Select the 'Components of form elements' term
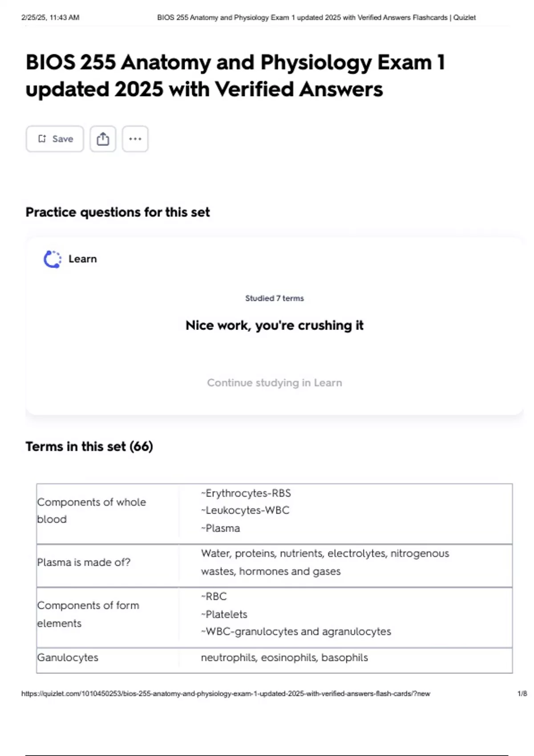 88,614
